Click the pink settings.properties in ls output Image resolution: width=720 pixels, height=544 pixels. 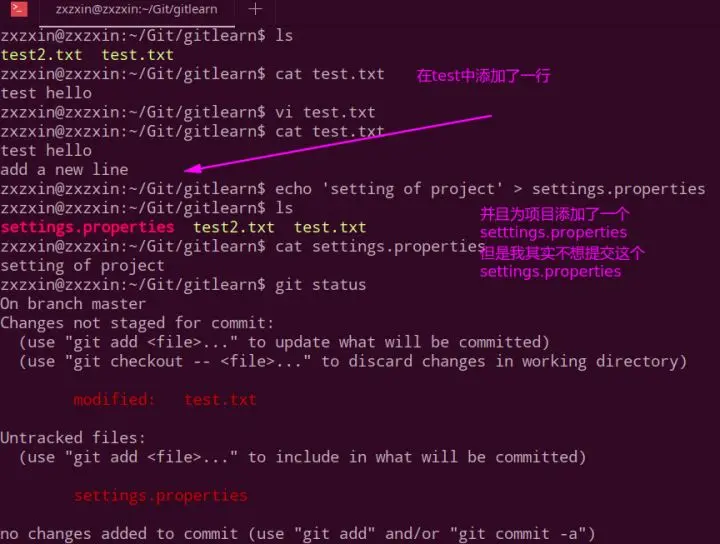point(87,227)
